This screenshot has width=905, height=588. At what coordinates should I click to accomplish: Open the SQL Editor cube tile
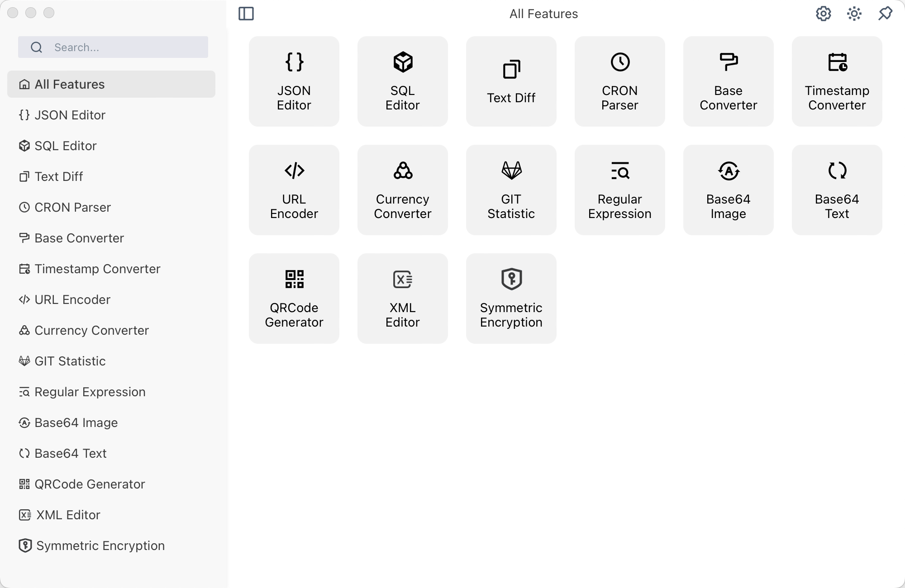coord(402,81)
